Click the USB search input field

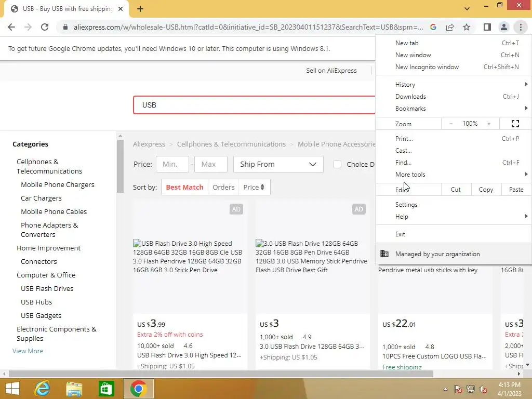point(255,105)
